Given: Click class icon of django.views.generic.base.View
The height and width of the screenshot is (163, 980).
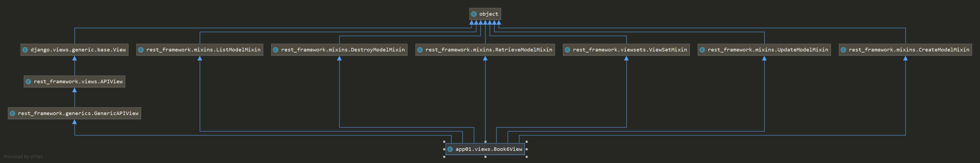Looking at the screenshot, I should 25,50.
